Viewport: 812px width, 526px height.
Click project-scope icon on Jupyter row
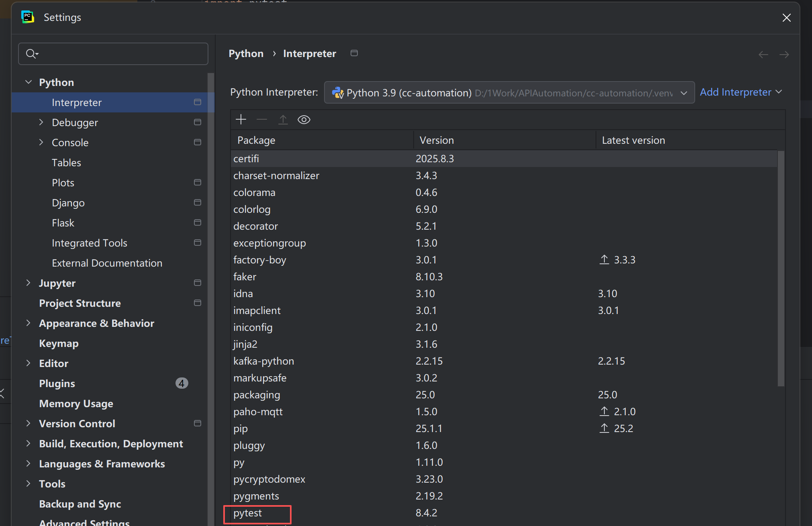coord(197,283)
